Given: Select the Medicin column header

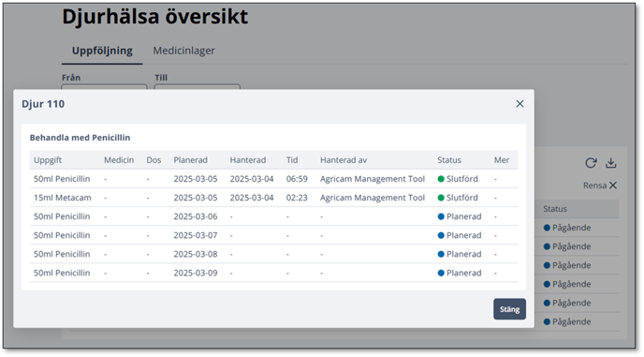Looking at the screenshot, I should coord(119,160).
